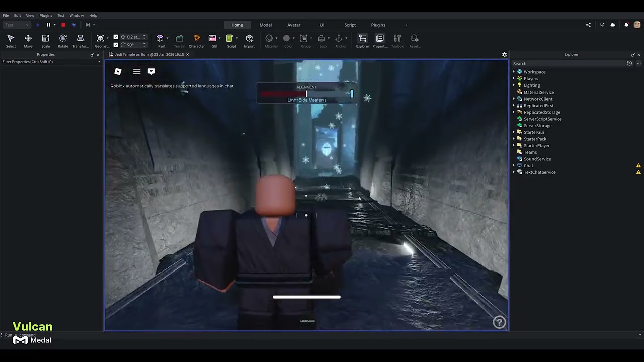Click the Color tool icon
This screenshot has height=362, width=644.
pos(286,38)
